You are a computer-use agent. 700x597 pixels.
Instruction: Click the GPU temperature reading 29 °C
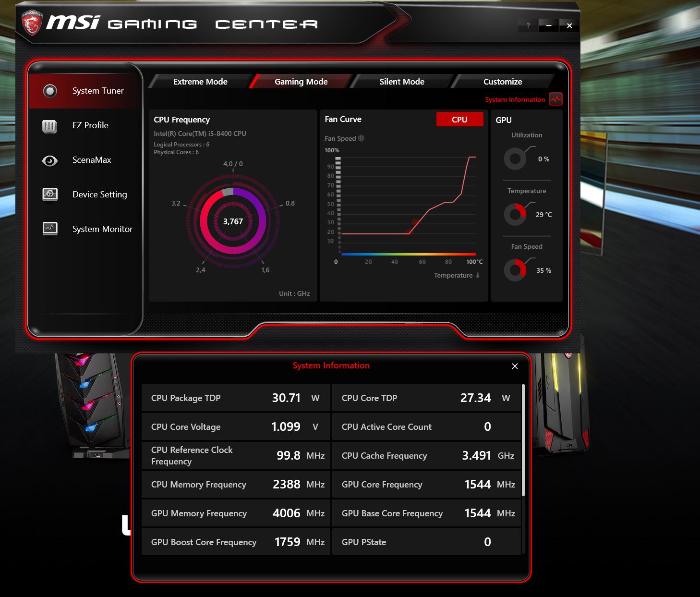(x=543, y=215)
